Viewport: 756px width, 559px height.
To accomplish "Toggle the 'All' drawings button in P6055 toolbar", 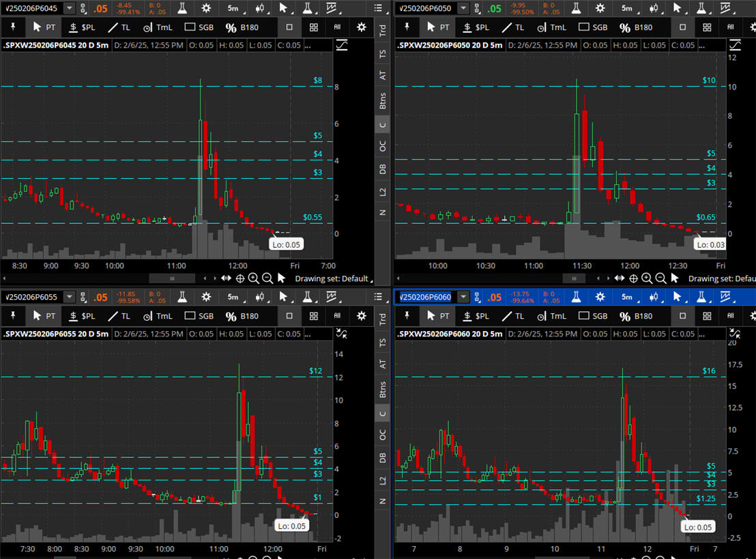I will (x=337, y=316).
